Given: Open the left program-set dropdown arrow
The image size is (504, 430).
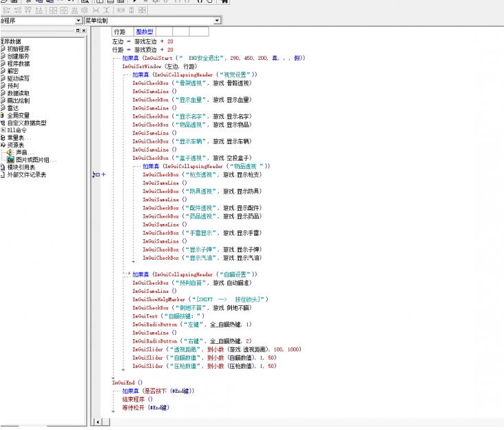Looking at the screenshot, I should click(x=79, y=21).
